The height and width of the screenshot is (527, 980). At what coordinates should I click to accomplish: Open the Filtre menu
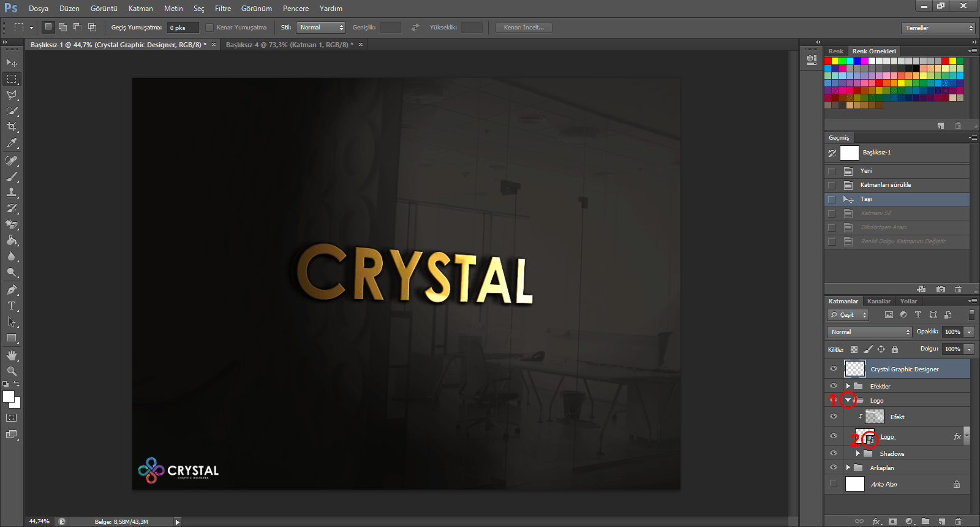pos(223,9)
